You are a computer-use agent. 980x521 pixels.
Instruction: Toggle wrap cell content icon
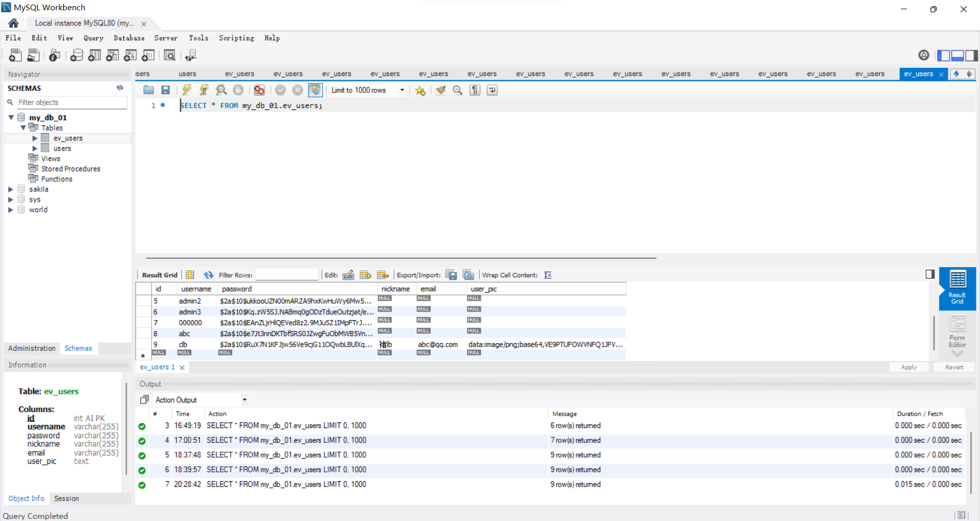(548, 275)
